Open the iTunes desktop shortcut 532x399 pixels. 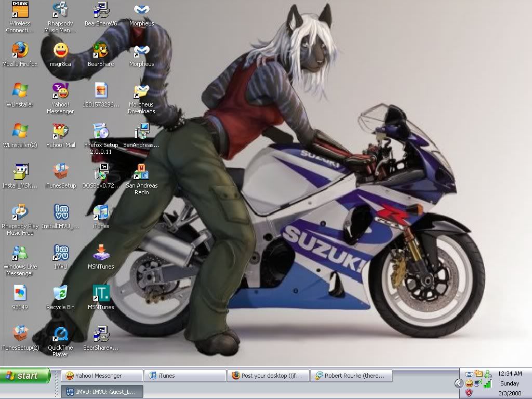101,217
